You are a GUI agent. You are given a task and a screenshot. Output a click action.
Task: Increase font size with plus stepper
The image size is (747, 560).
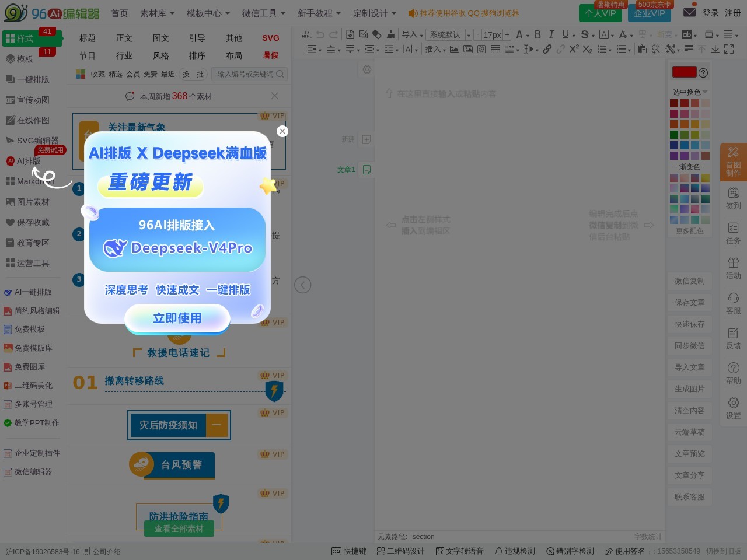click(x=507, y=34)
